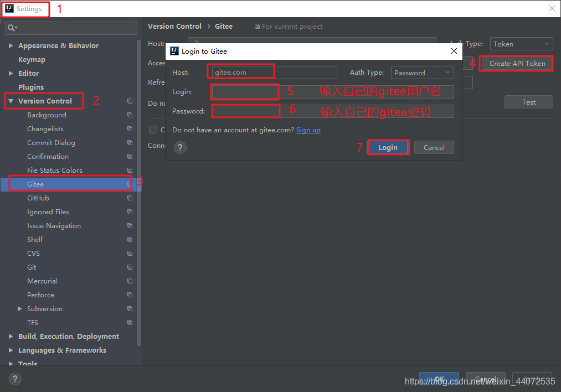Toggle the checkbox below Do not row
This screenshot has width=561, height=392.
pos(153,130)
